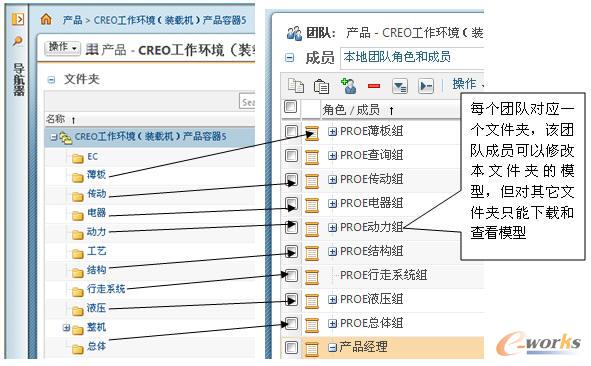The height and width of the screenshot is (366, 591).
Task: Expand the PROE总体组 role
Action: (332, 323)
